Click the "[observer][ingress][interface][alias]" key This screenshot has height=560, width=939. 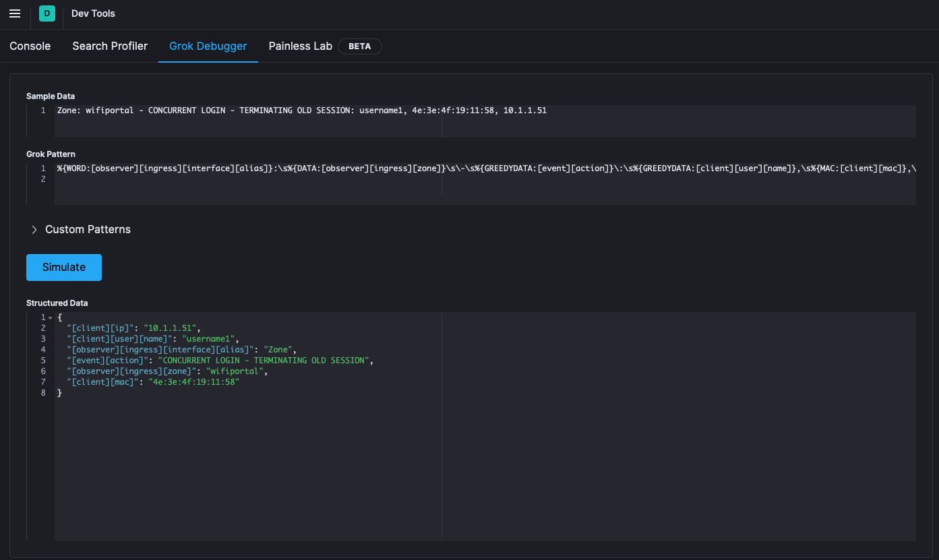pyautogui.click(x=160, y=350)
